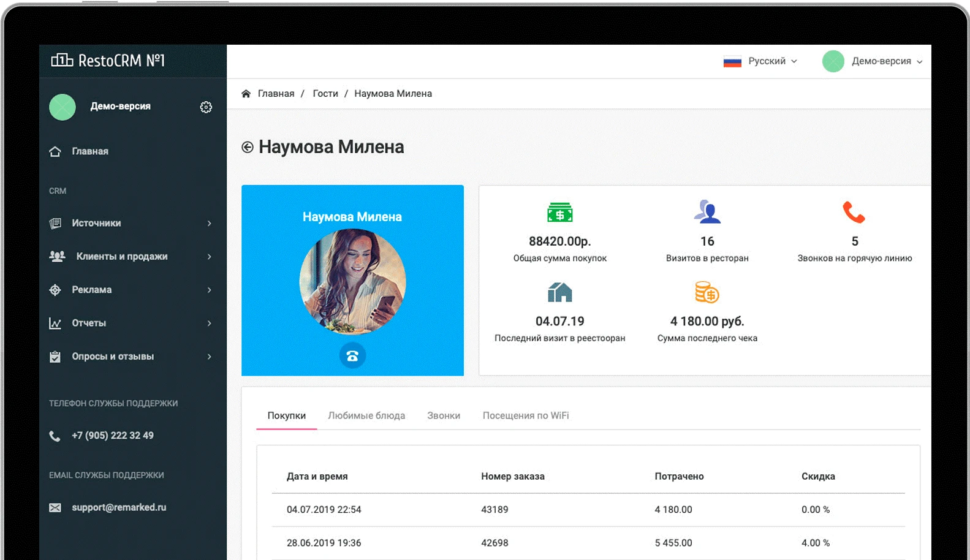970x560 pixels.
Task: Go to Гости in the breadcrumb
Action: click(325, 94)
